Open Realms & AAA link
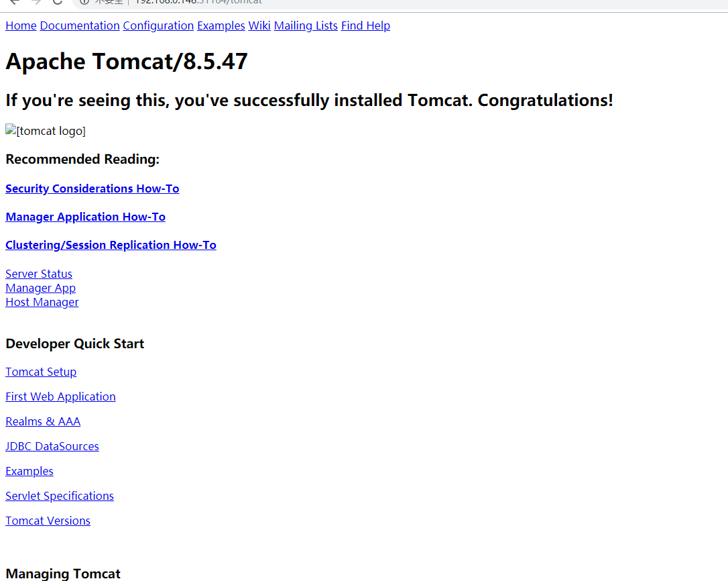This screenshot has width=728, height=581. click(x=43, y=421)
